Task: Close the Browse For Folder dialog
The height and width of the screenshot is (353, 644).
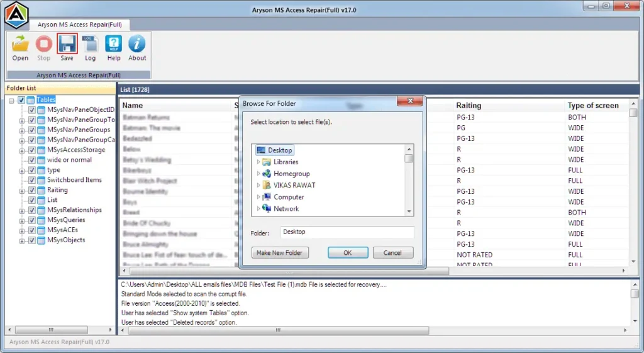Action: [x=410, y=101]
